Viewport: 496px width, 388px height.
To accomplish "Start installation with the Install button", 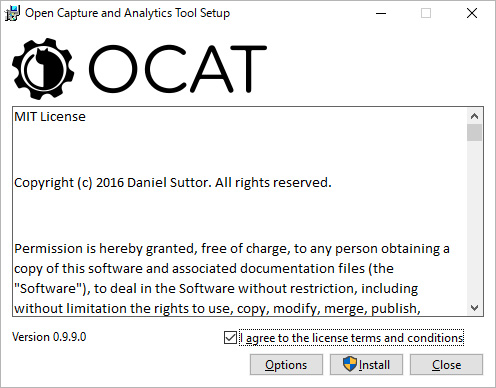I will click(366, 365).
